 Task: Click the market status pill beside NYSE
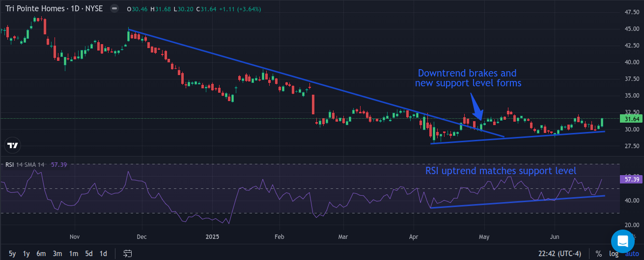pos(114,9)
